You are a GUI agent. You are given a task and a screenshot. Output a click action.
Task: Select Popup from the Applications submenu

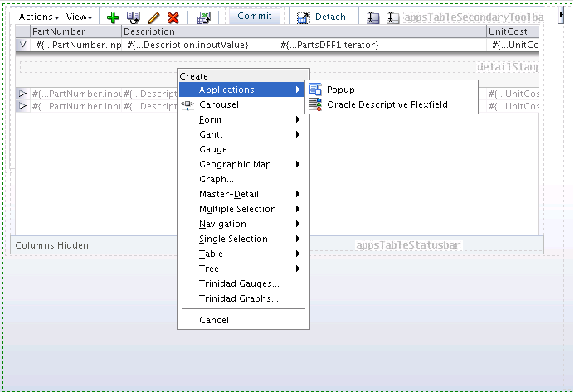click(x=392, y=90)
